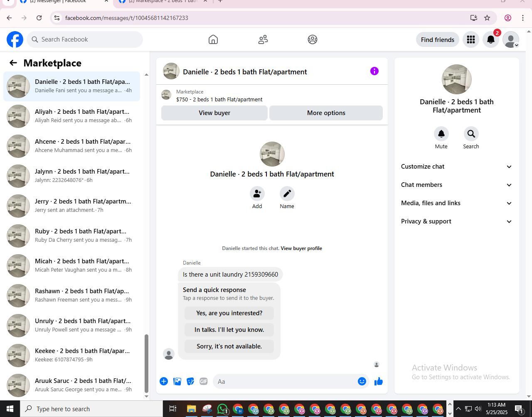
Task: Open the Aliyah conversation
Action: click(72, 116)
